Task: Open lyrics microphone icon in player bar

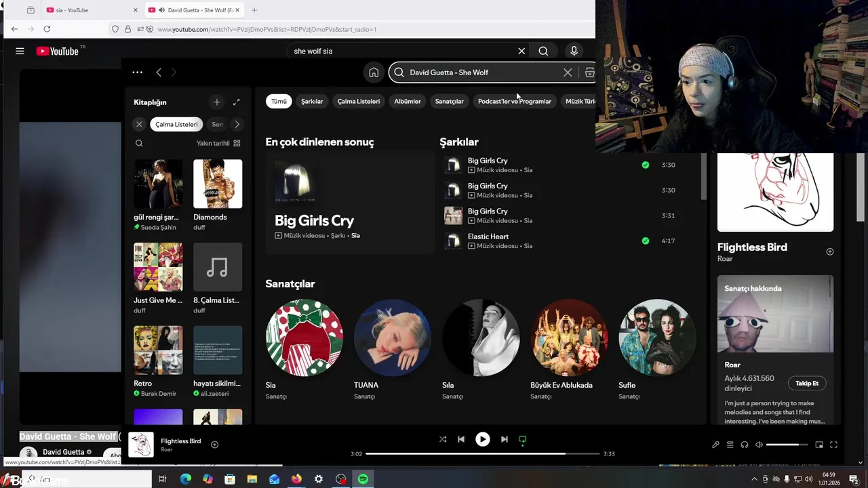Action: click(x=715, y=445)
